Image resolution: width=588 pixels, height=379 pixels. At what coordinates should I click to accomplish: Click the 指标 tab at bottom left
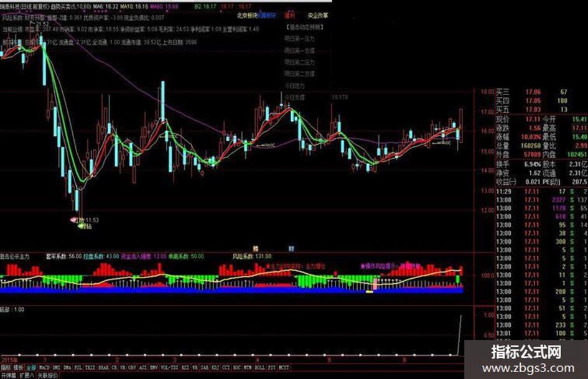[6, 368]
